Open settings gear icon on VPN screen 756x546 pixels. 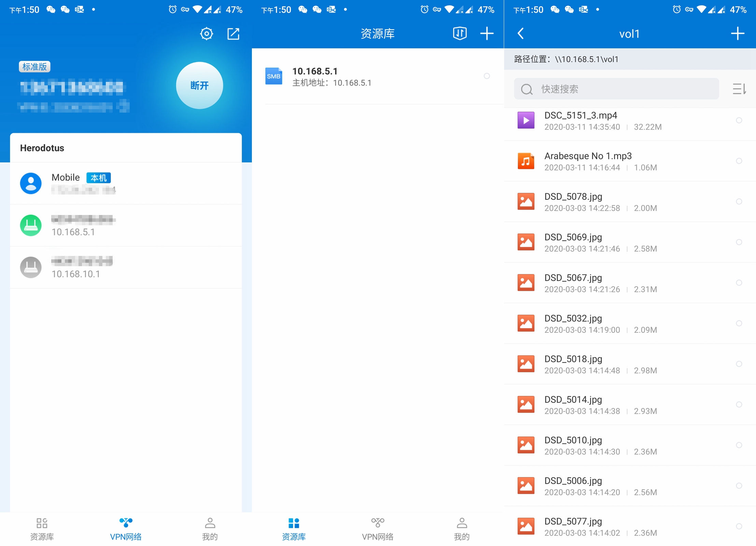pyautogui.click(x=206, y=34)
